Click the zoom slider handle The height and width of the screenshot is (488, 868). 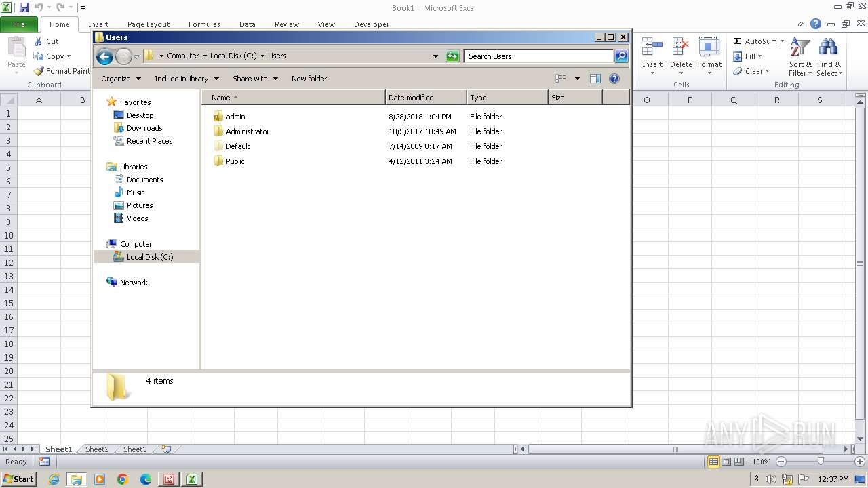click(x=821, y=462)
